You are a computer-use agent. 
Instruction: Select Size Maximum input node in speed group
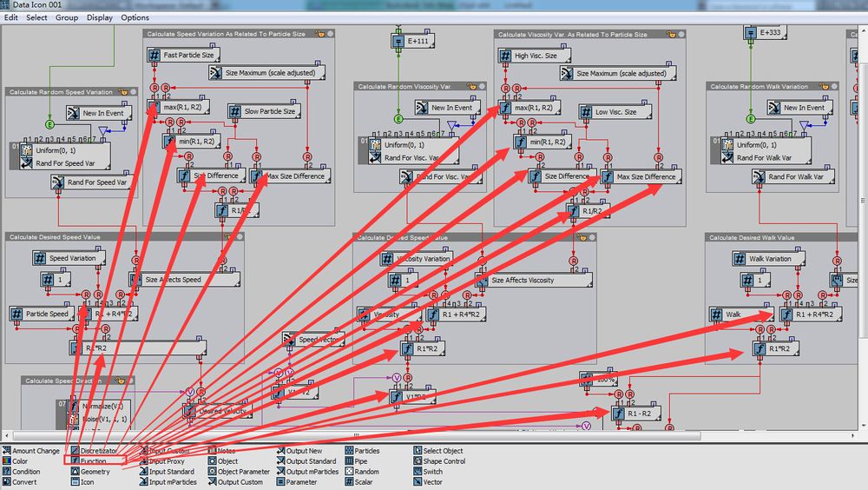(x=266, y=73)
